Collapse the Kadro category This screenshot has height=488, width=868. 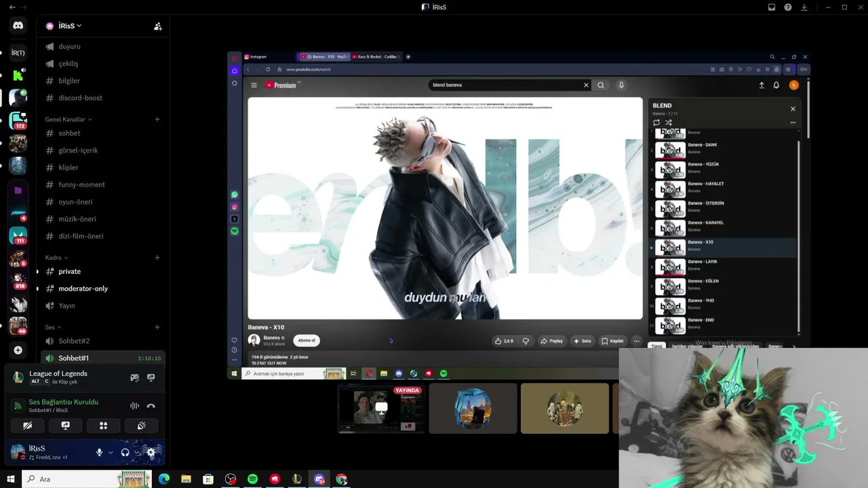(x=57, y=258)
